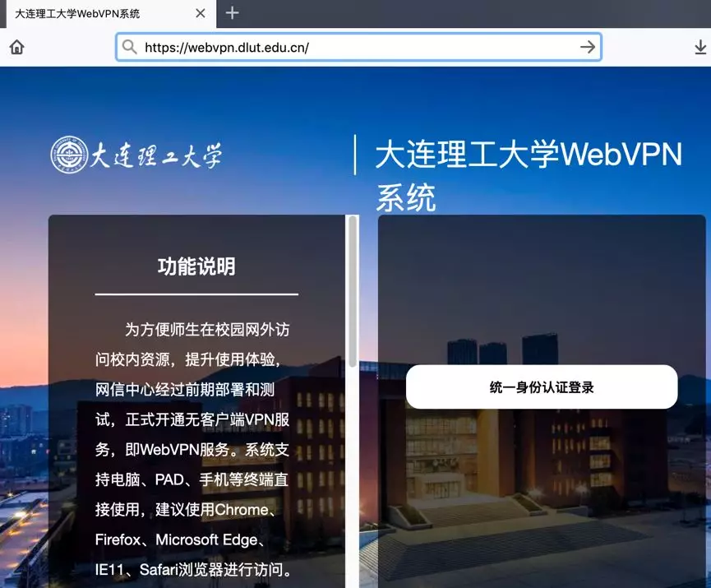Click the 大连理工大学 university seal logo

click(x=72, y=154)
